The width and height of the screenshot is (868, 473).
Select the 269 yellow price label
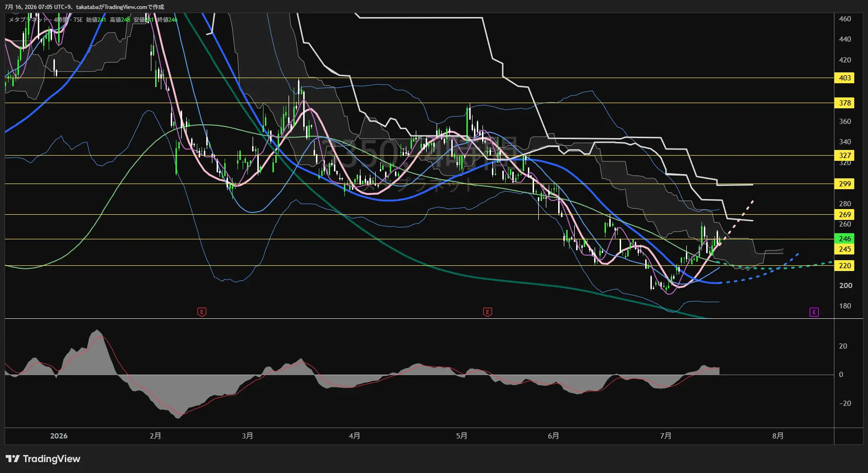845,215
